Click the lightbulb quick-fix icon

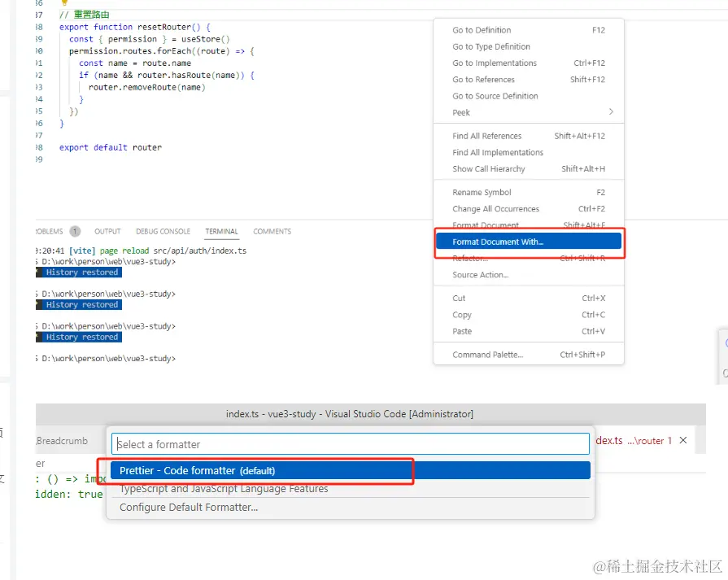click(x=64, y=2)
